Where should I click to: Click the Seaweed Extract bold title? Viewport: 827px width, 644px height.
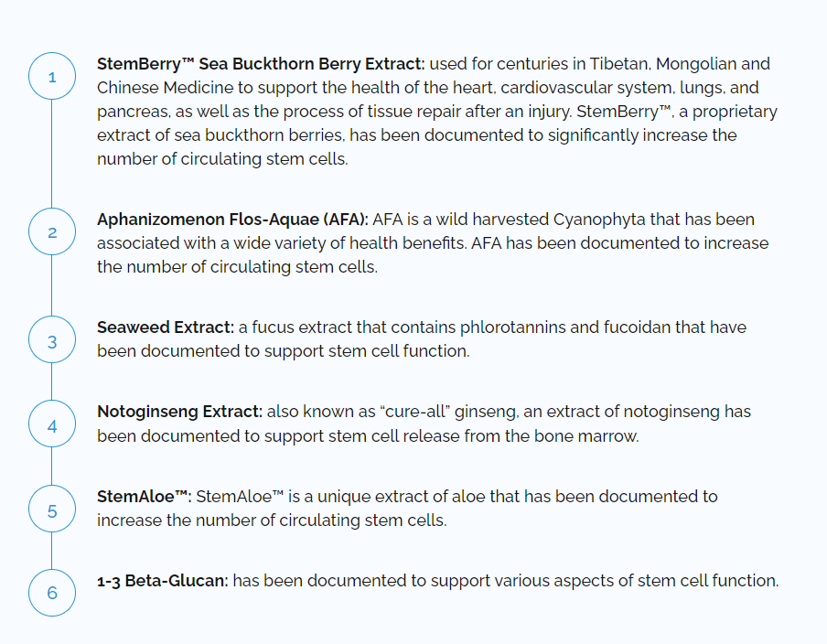coord(166,327)
